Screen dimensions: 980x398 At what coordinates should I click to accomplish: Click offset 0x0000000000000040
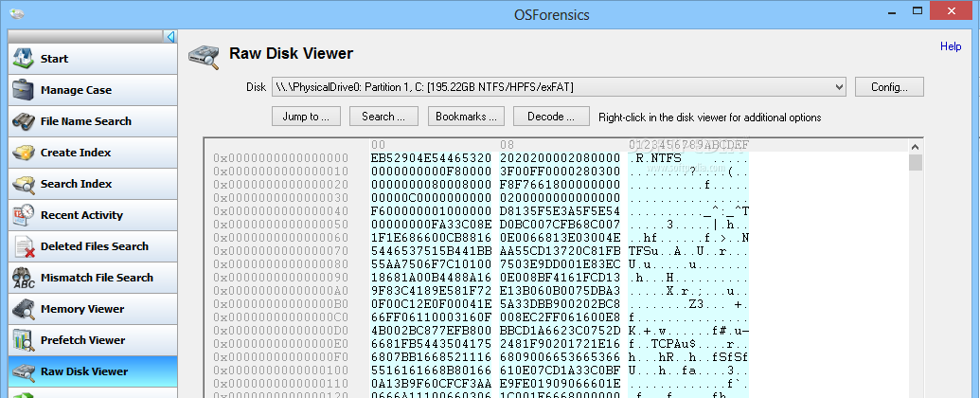coord(280,211)
